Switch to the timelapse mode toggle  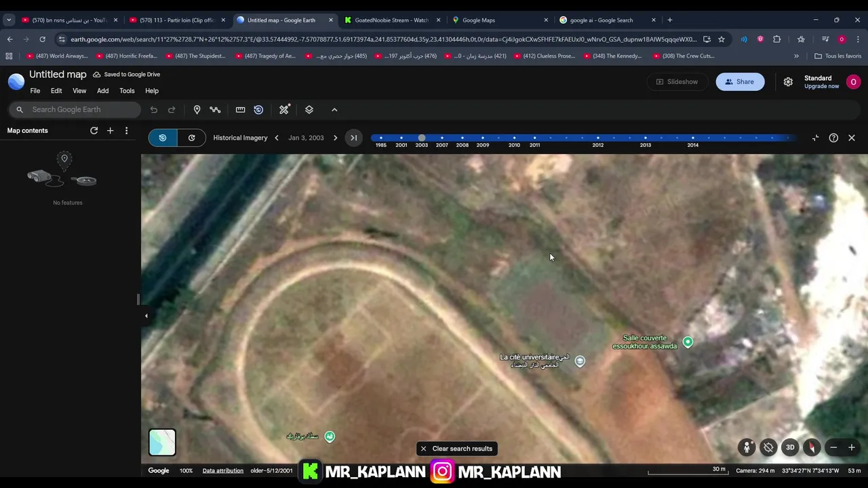192,138
